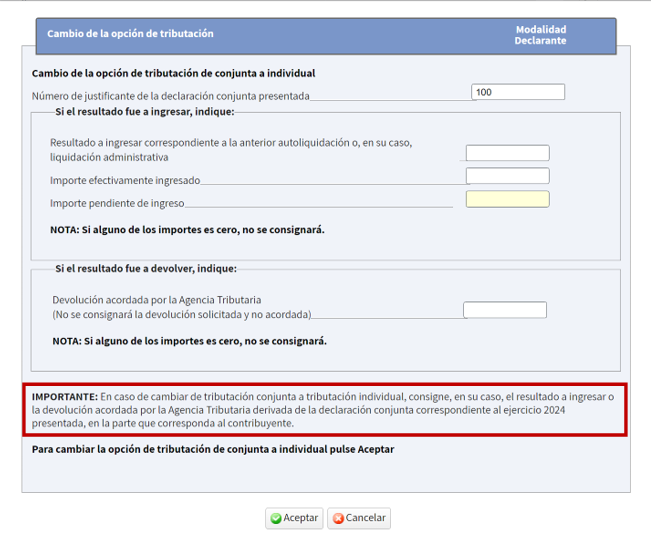The height and width of the screenshot is (535, 651).
Task: Select the Importe efectivamente ingresado input field
Action: click(x=507, y=176)
